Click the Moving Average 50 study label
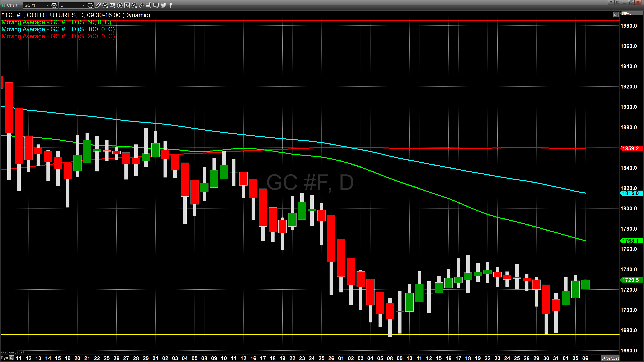 click(x=56, y=22)
